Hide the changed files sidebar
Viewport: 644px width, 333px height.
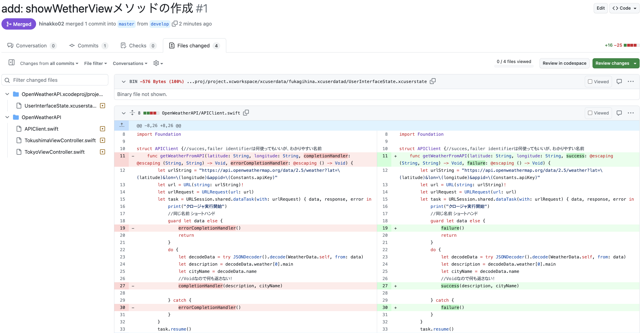point(11,63)
